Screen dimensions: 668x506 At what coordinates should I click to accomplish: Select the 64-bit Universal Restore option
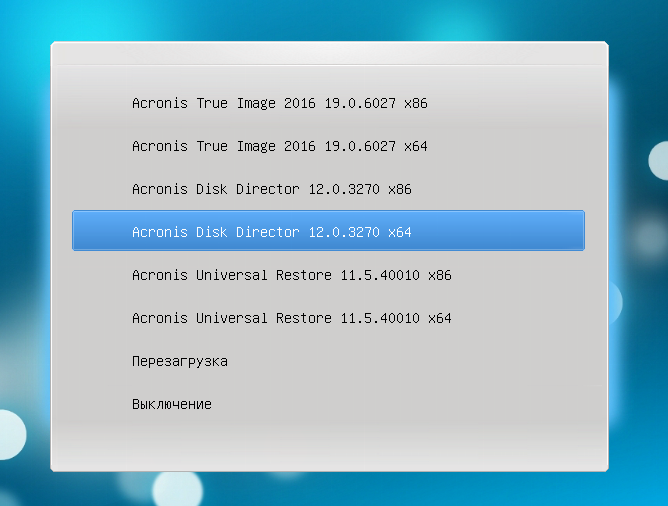(292, 318)
